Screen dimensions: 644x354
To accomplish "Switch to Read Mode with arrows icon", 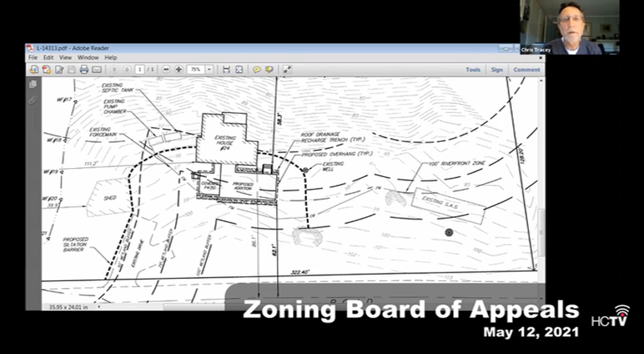I will point(287,70).
